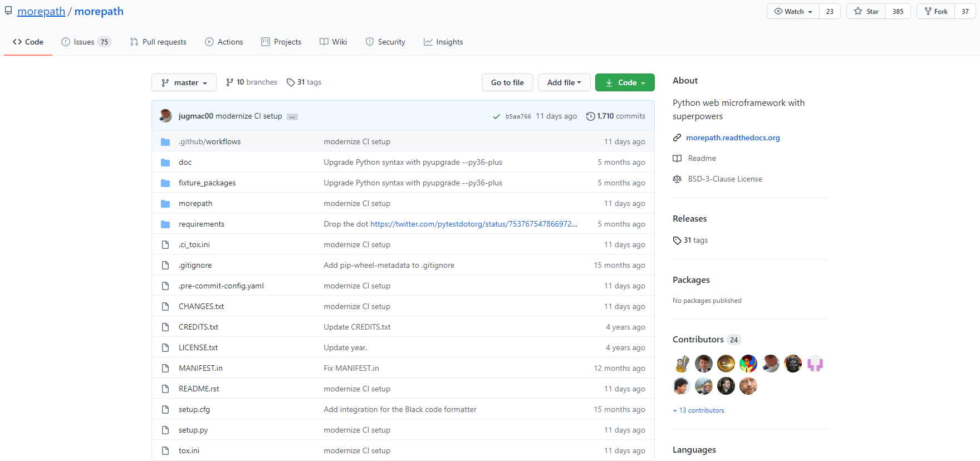Click the tag icon beside 31 tags in toolbar
Image resolution: width=980 pixels, height=461 pixels.
tap(291, 82)
